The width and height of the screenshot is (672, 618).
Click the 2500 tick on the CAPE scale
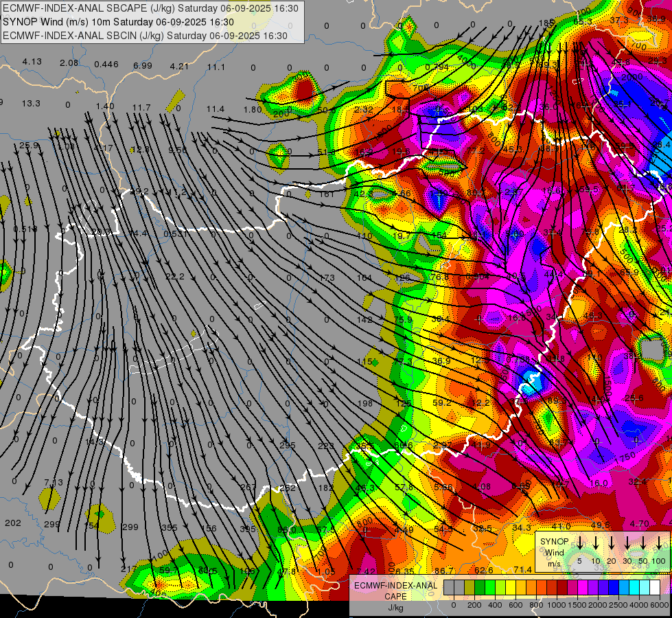[618, 605]
